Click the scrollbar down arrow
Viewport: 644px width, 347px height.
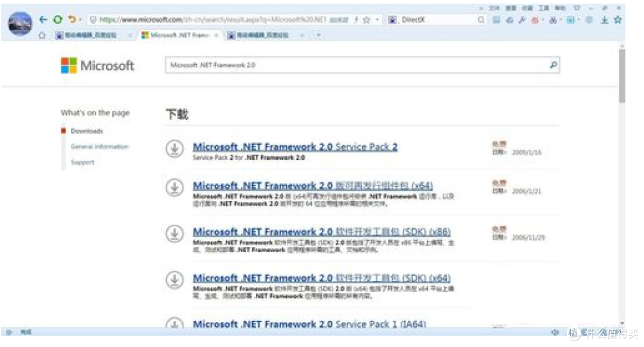coord(622,323)
